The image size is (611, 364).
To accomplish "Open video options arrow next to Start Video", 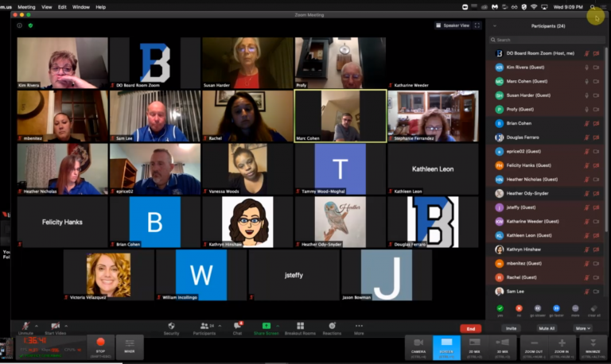I will (x=66, y=326).
